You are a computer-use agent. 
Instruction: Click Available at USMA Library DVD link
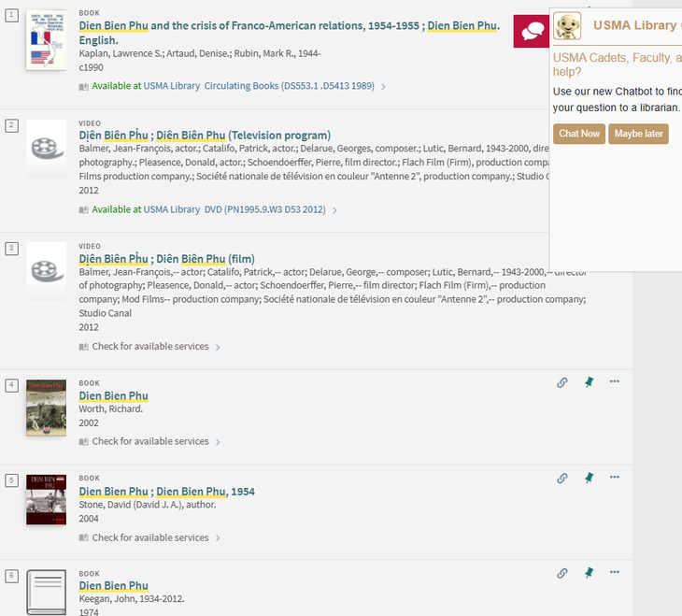pos(208,209)
